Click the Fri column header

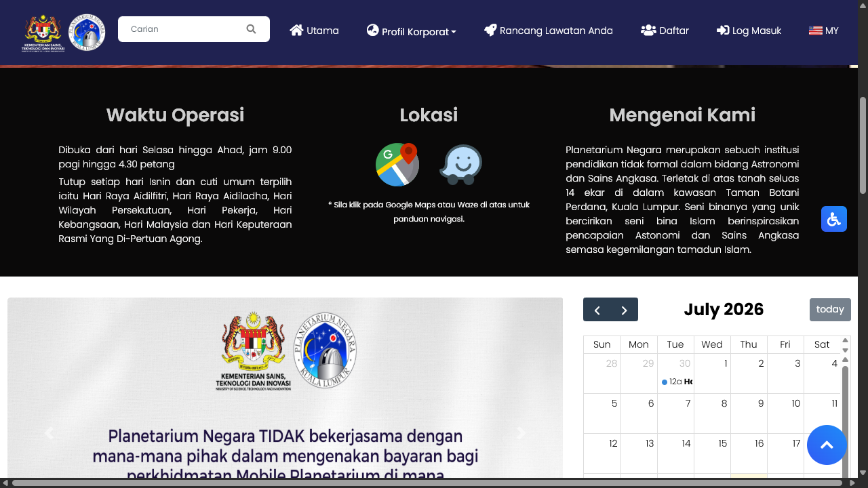[x=785, y=344]
